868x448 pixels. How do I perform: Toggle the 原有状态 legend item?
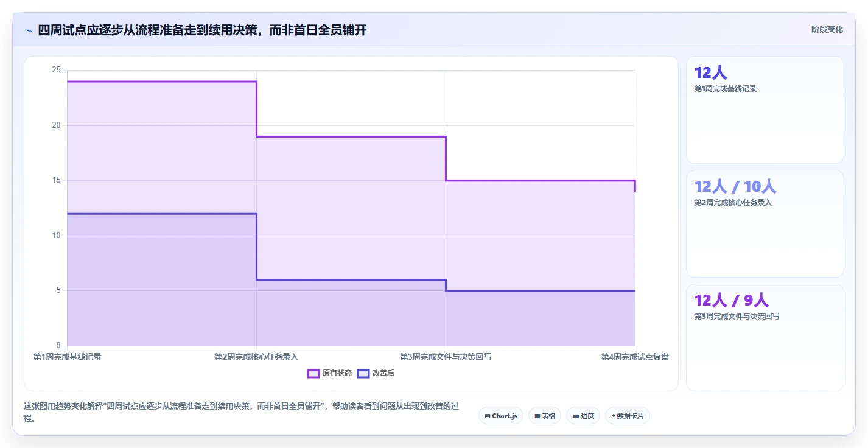329,373
